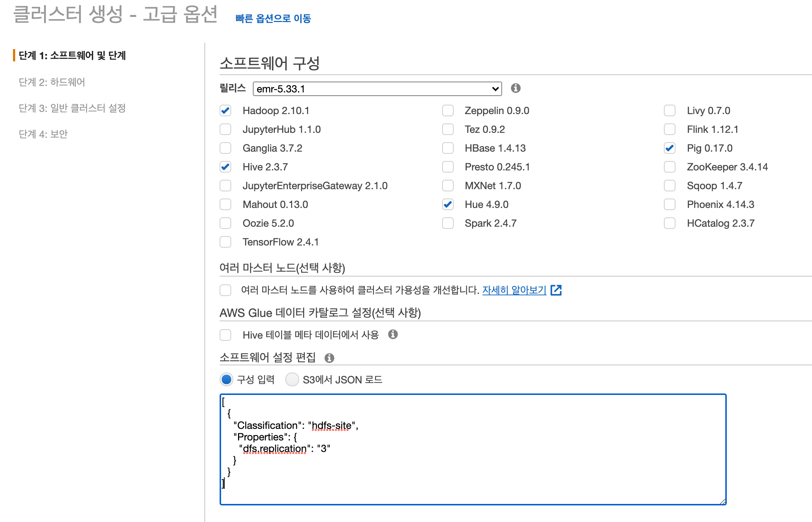Select Zeppelin 0.9.0 application
Image resolution: width=812 pixels, height=522 pixels.
[448, 110]
